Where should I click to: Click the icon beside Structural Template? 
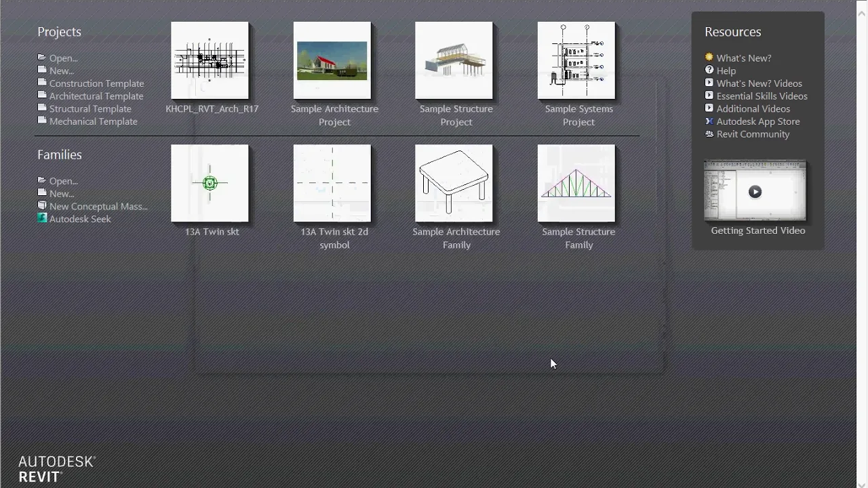tap(42, 108)
